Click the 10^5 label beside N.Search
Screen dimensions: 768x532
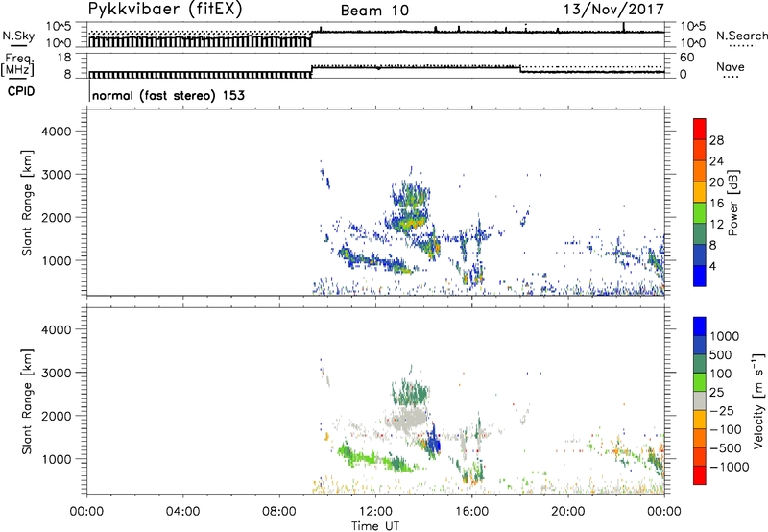693,27
